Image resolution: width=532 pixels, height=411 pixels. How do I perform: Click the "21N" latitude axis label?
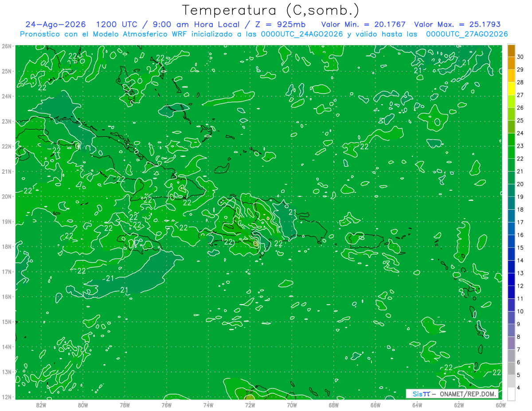click(7, 171)
